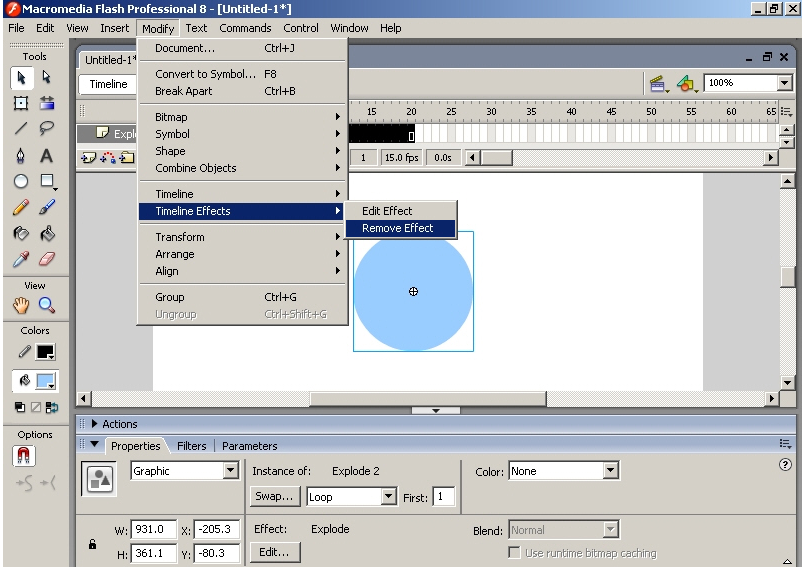Select the Free Transform tool
Viewport: 802px width, 567px height.
[x=21, y=103]
